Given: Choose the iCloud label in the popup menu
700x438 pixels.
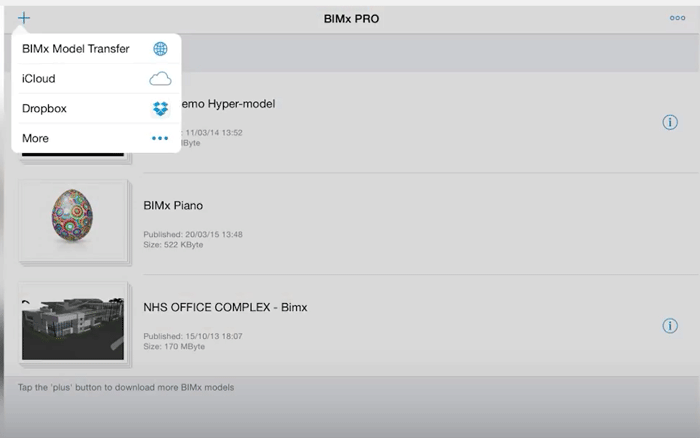Looking at the screenshot, I should pyautogui.click(x=39, y=79).
